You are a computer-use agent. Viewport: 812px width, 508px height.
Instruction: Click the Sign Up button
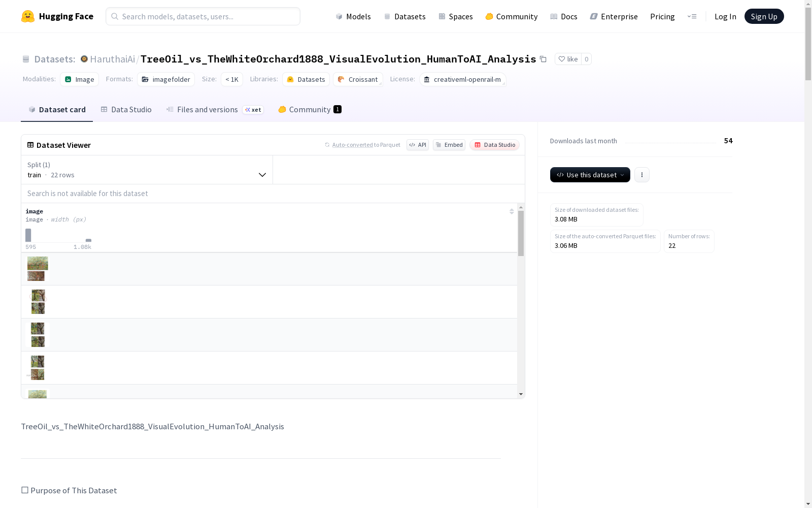point(764,16)
